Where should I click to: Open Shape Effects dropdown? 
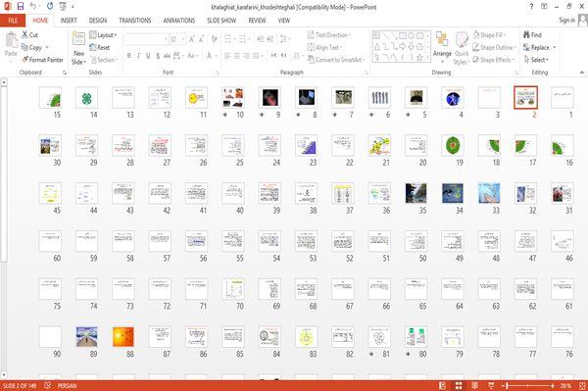tap(494, 60)
